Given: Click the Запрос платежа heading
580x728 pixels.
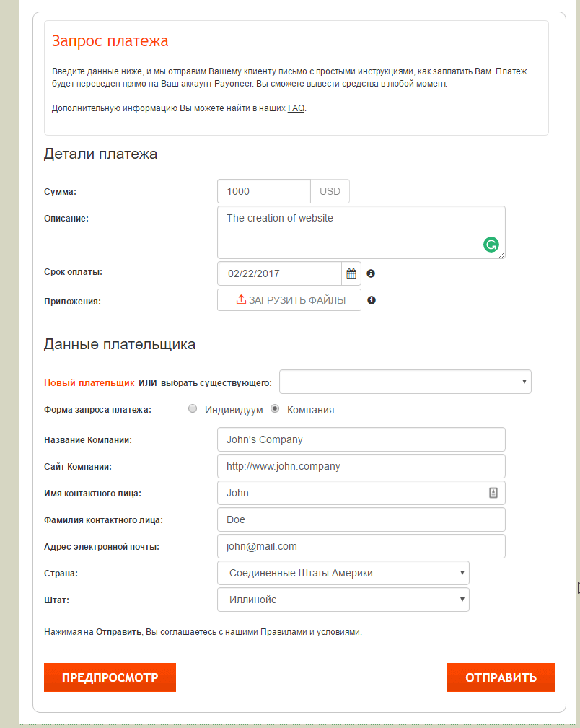Looking at the screenshot, I should click(110, 41).
